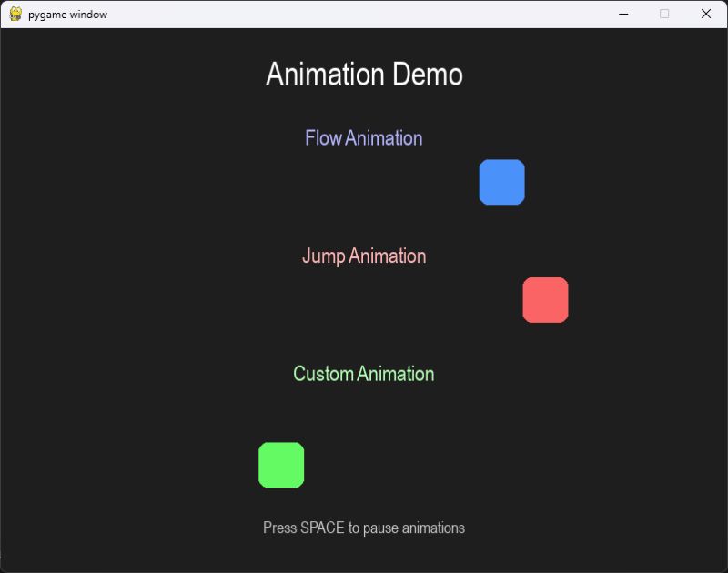Viewport: 728px width, 573px height.
Task: Click the Animation Demo title text
Action: point(363,75)
